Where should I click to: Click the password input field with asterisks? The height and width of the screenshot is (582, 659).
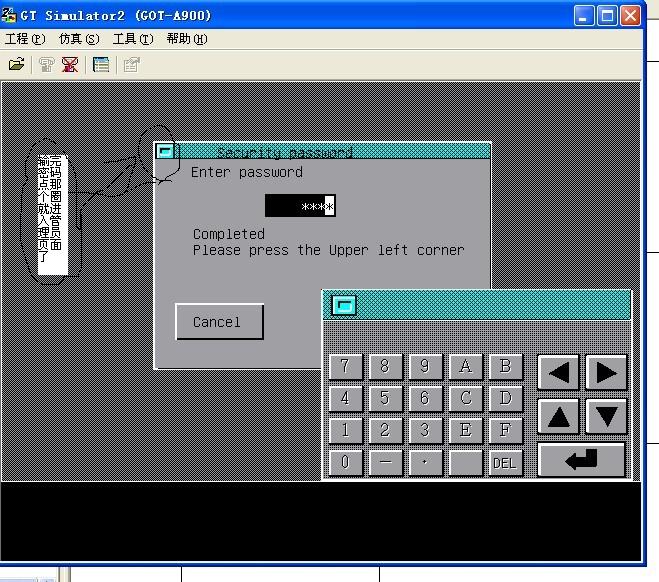300,206
